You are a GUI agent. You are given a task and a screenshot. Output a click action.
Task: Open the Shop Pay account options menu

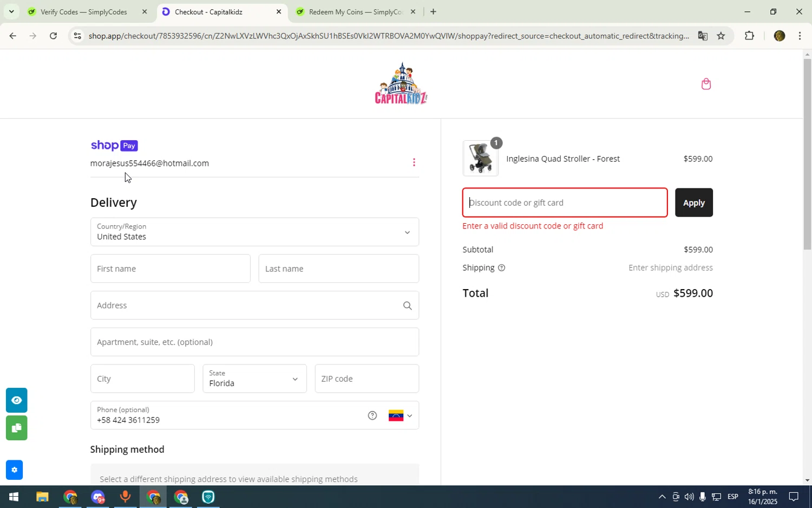click(x=414, y=162)
